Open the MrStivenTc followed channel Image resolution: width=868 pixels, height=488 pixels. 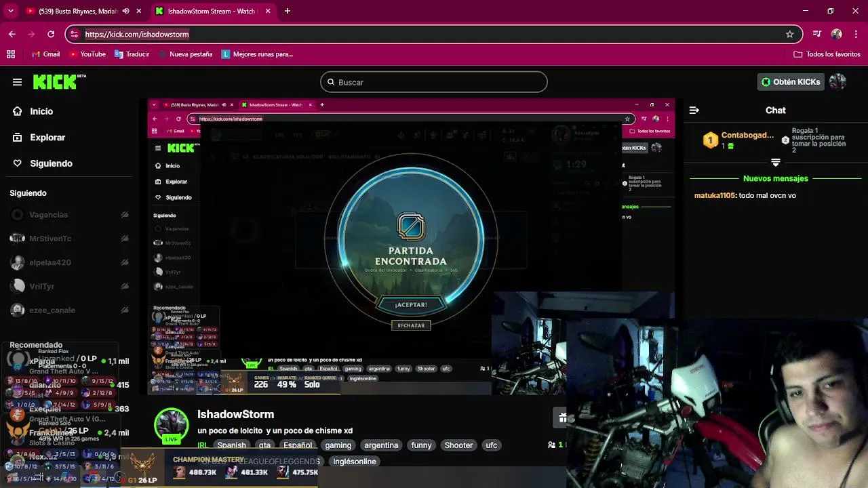(50, 239)
